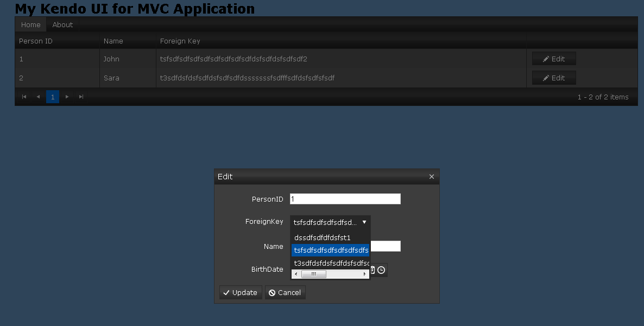The height and width of the screenshot is (326, 644).
Task: Select highlighted tsfsdfsdfsdf option in dropdown list
Action: pyautogui.click(x=330, y=250)
